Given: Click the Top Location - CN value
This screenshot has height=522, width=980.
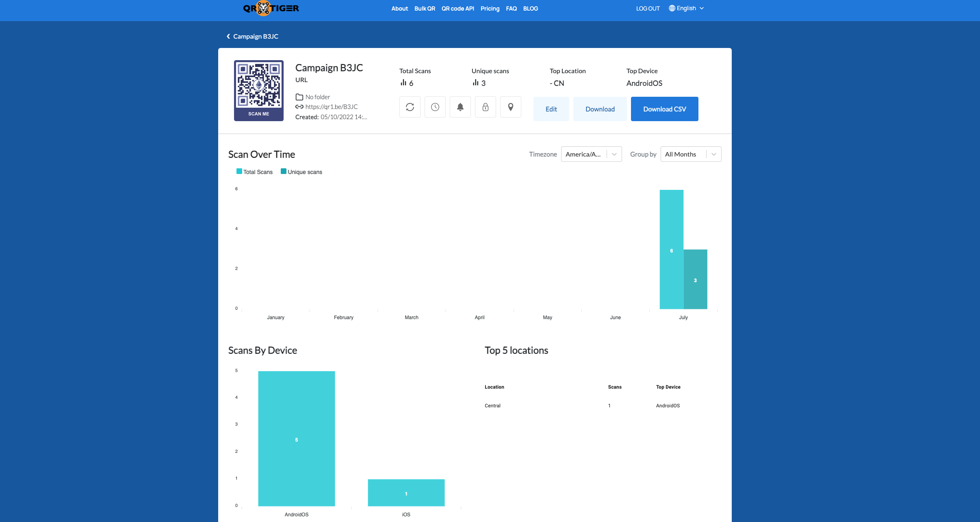Looking at the screenshot, I should tap(557, 83).
